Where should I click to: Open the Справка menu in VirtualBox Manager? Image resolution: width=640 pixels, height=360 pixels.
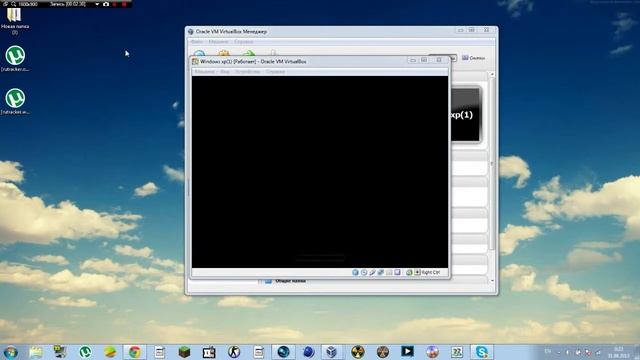point(244,42)
